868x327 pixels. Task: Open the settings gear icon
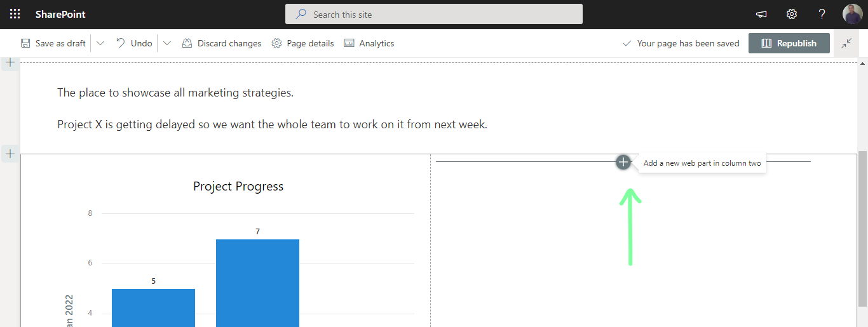pos(791,14)
